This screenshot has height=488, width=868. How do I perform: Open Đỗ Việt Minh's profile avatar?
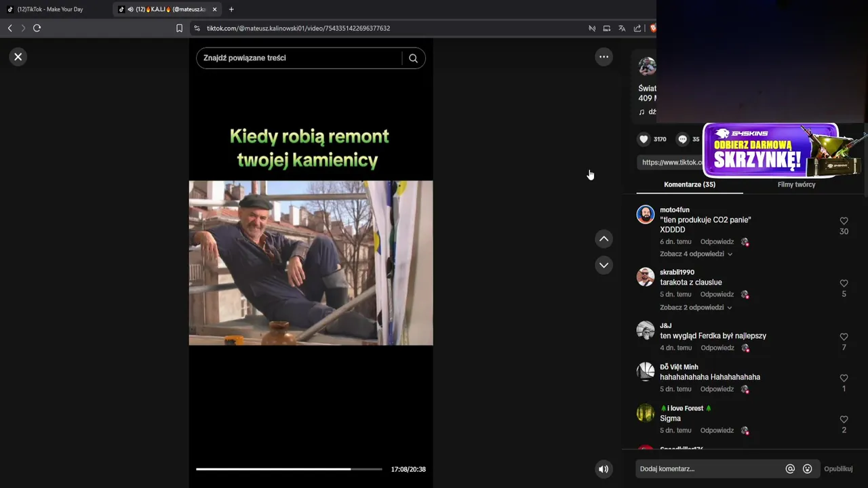point(646,372)
